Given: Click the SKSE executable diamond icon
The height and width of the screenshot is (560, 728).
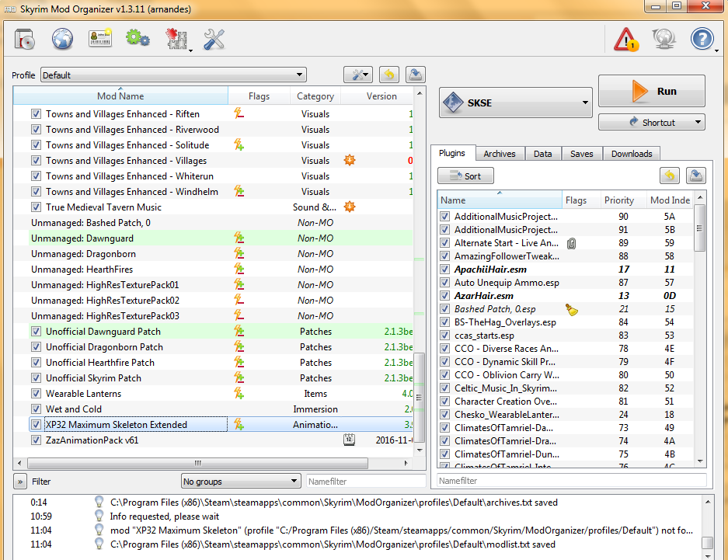Looking at the screenshot, I should point(453,102).
